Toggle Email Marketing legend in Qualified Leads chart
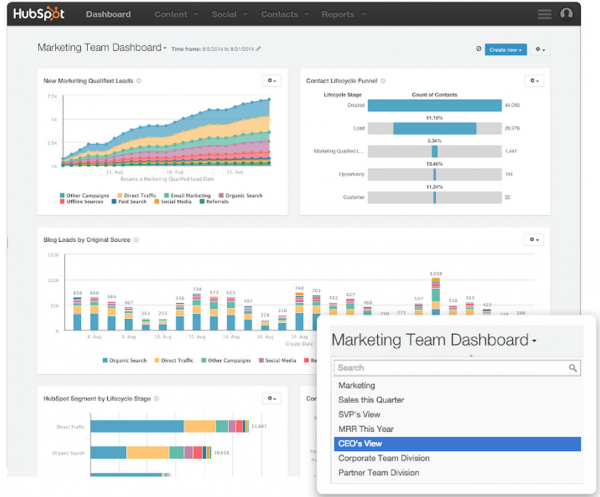The height and width of the screenshot is (497, 600). 188,196
